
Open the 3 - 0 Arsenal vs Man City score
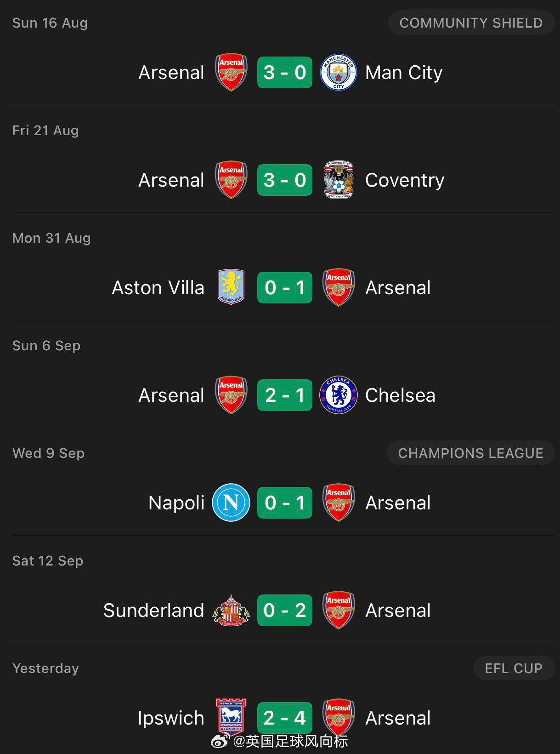(x=285, y=72)
